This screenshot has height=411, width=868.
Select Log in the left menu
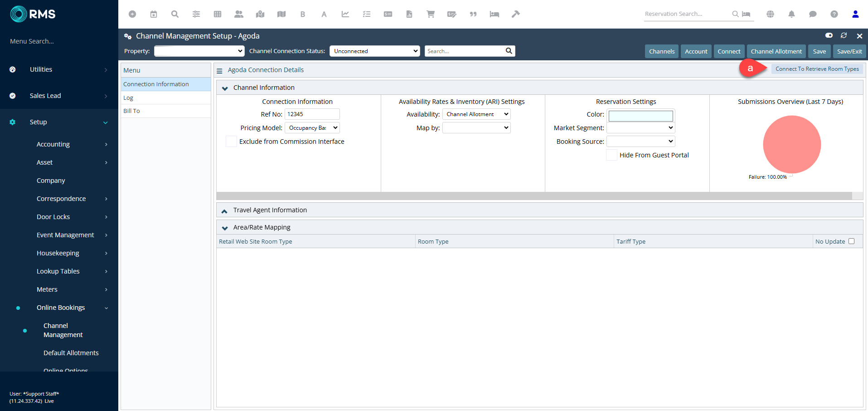click(166, 98)
